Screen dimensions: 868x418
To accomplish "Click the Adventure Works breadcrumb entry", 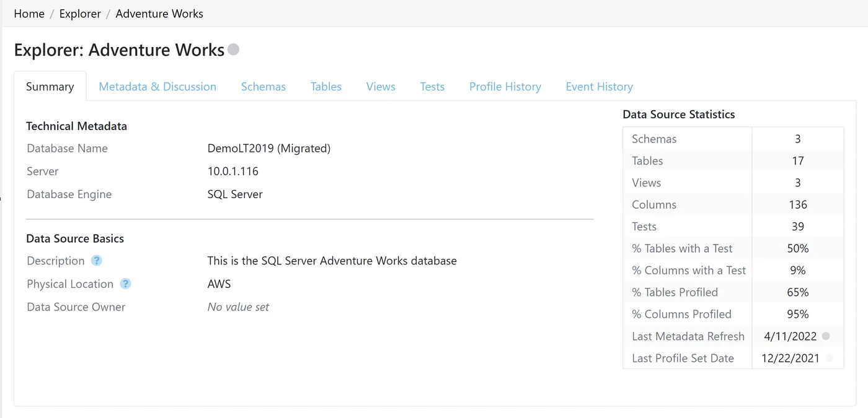I will tap(159, 14).
